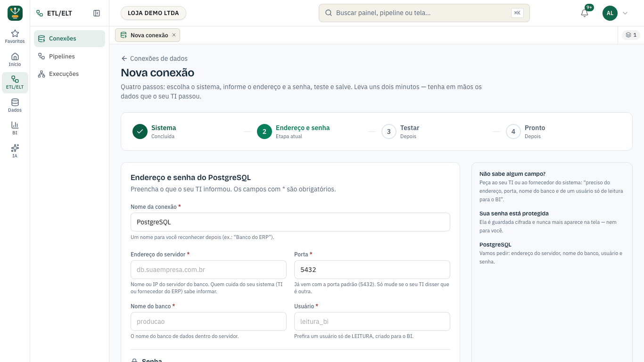
Task: Click the 'Sua senha está protegida' heading
Action: click(514, 214)
